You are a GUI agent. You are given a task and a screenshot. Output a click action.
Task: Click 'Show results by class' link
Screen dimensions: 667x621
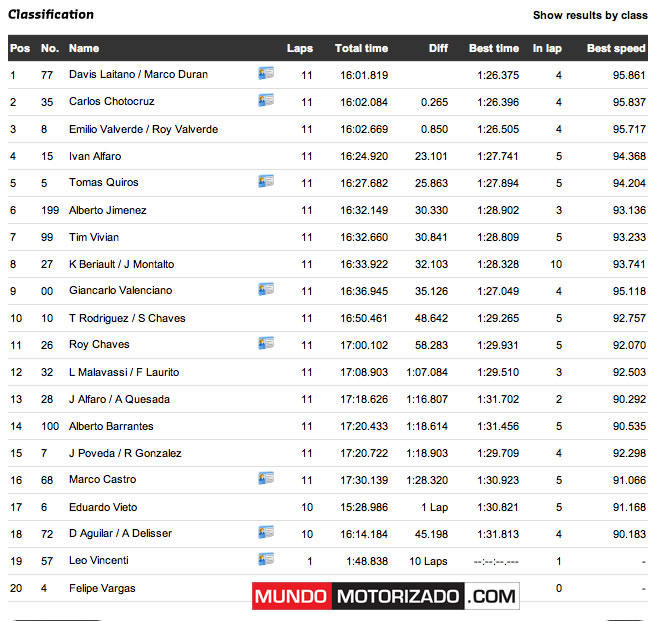pyautogui.click(x=589, y=15)
